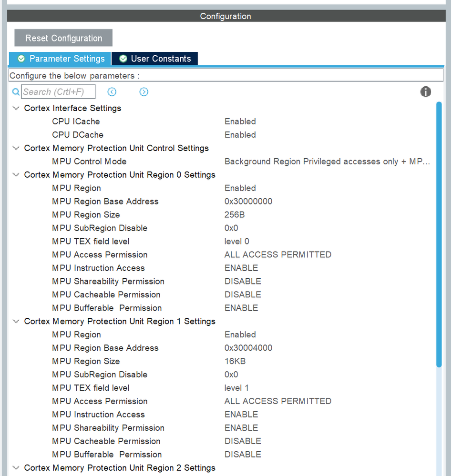Select Region 0 Access Permission value
452x476 pixels.
[278, 255]
